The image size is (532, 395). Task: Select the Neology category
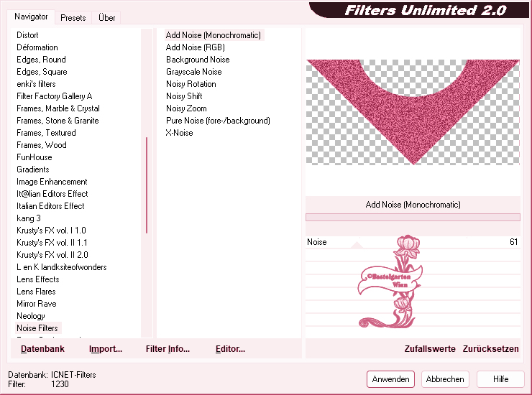point(30,316)
